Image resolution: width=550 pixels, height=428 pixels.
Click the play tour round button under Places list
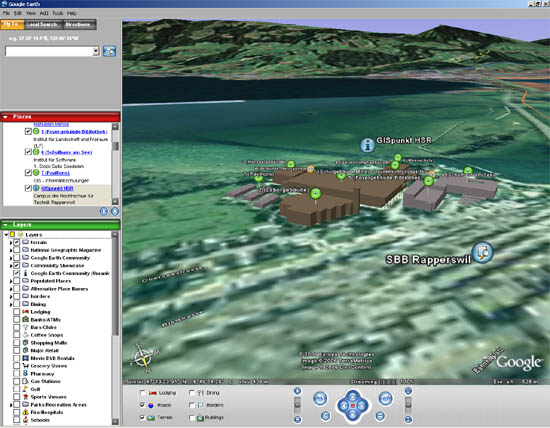pos(103,212)
